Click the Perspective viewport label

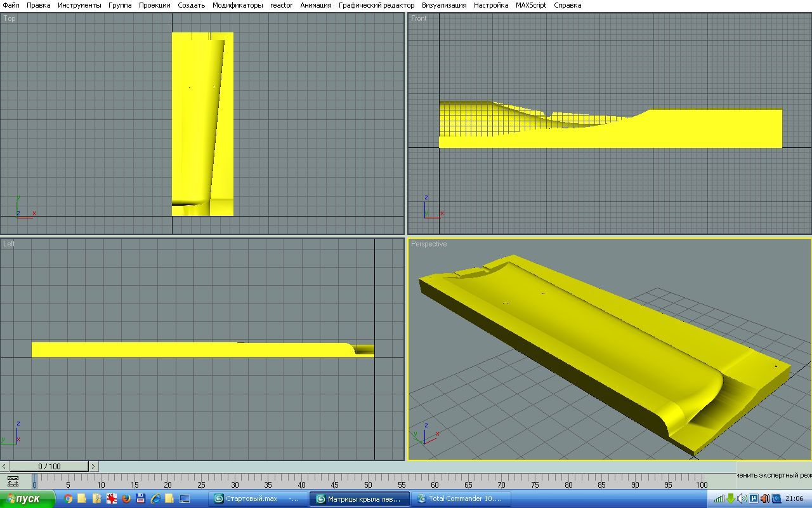[429, 244]
